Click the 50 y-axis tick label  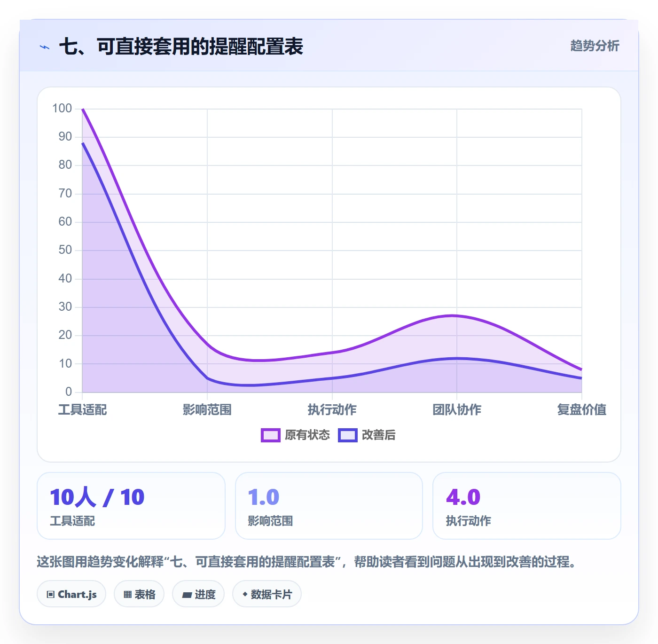pos(65,250)
